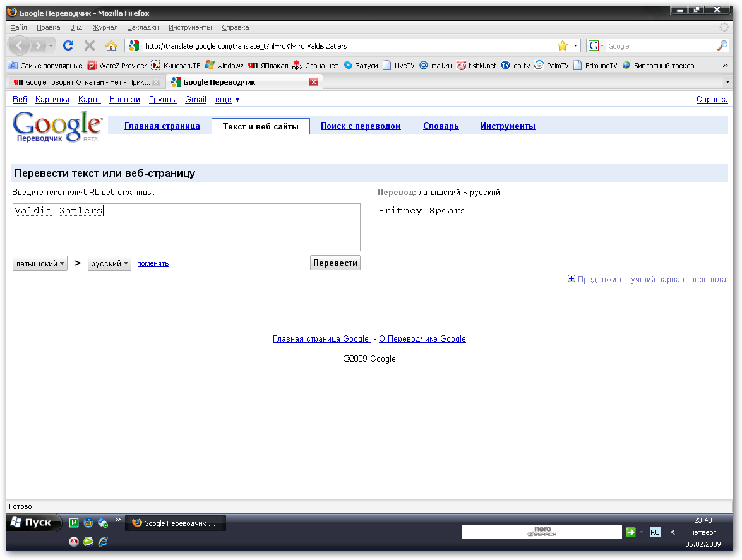Click the Forward navigation arrow
The image size is (742, 560).
pos(38,46)
